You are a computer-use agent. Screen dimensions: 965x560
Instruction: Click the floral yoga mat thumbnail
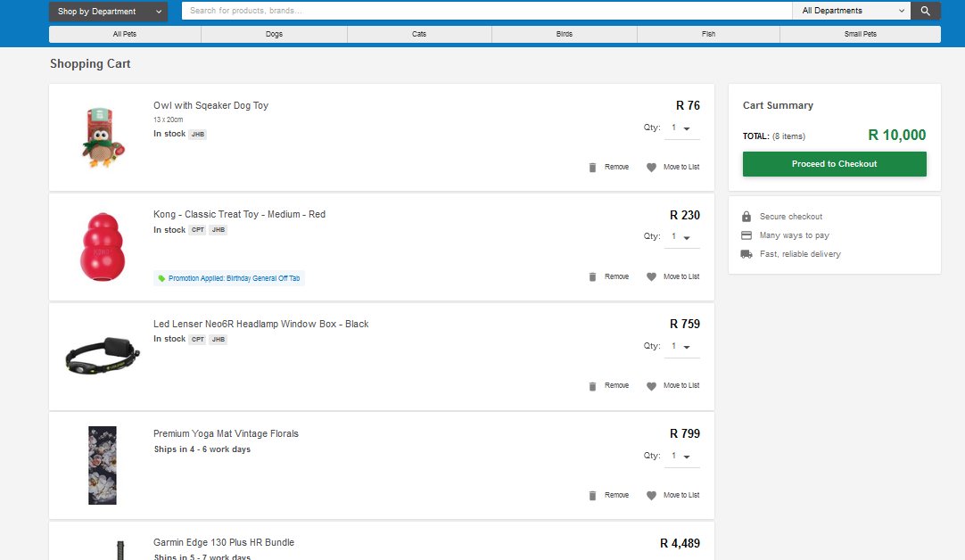(103, 465)
